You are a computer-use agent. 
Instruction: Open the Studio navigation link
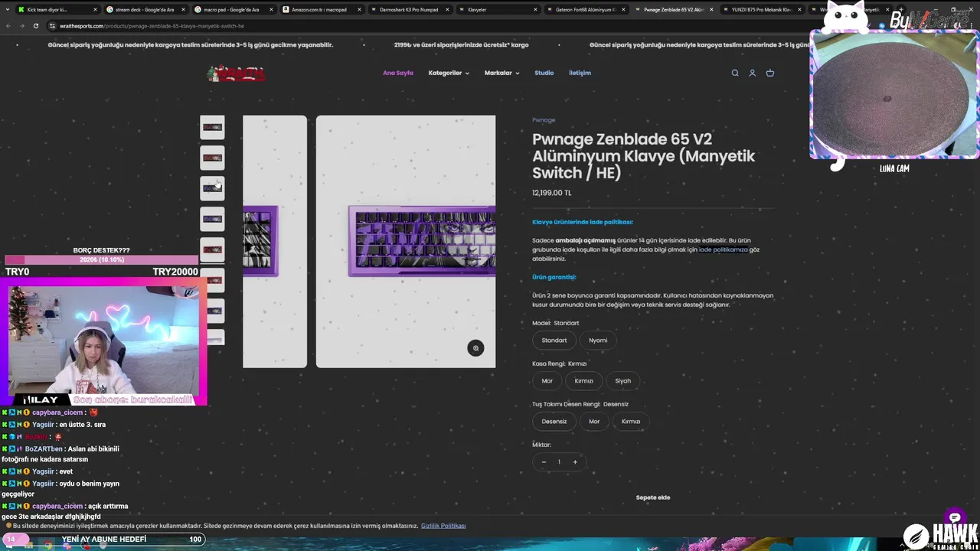tap(544, 73)
